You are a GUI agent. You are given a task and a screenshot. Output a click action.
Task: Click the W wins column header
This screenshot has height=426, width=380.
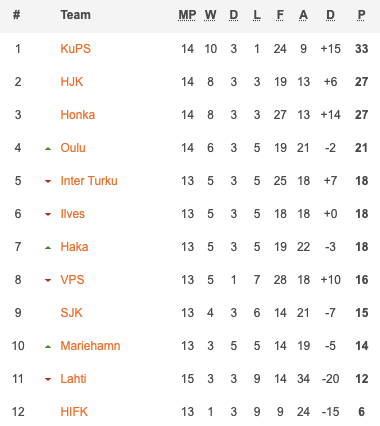(x=210, y=15)
